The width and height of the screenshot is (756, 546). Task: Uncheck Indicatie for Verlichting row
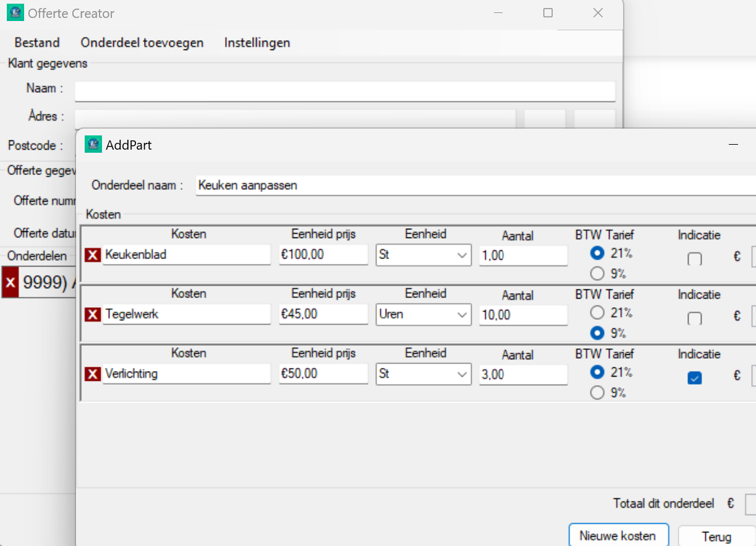point(695,378)
